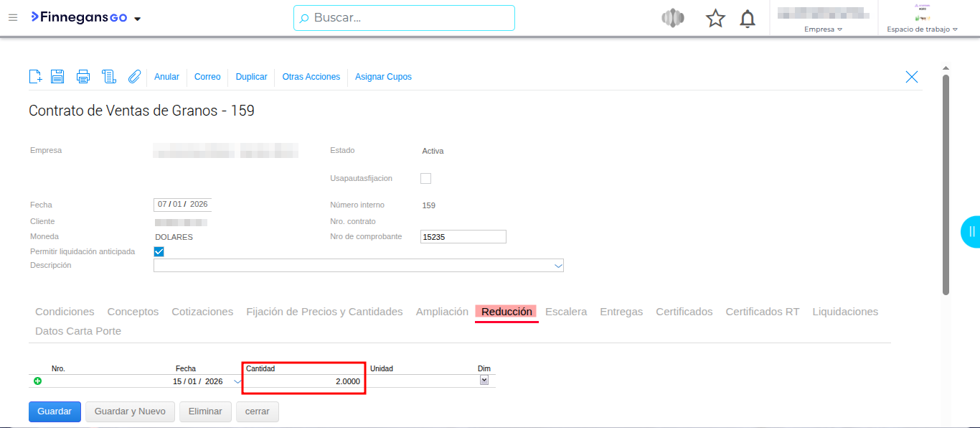The height and width of the screenshot is (428, 980).
Task: Uncheck Permitir liquidación anticipada
Action: [x=159, y=251]
